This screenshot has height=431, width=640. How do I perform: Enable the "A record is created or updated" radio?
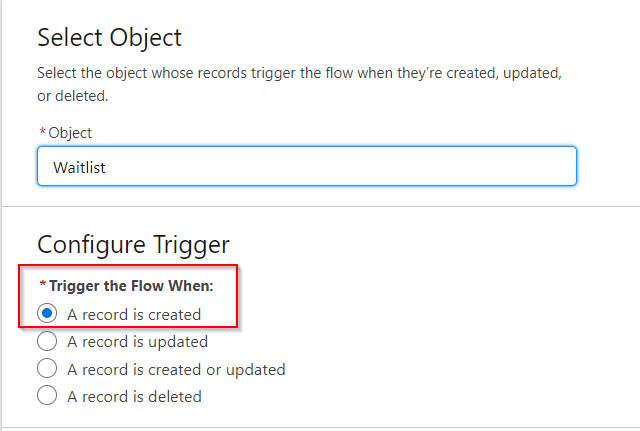pos(47,369)
